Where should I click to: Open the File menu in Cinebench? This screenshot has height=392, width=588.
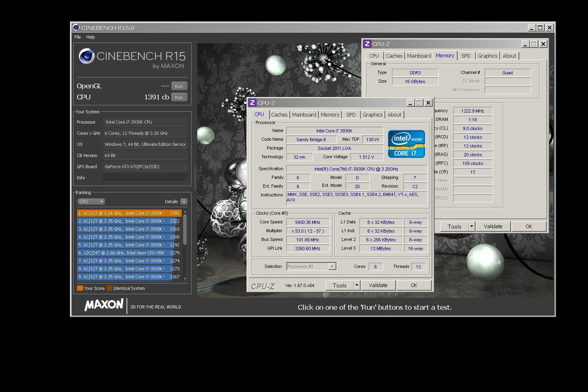(78, 37)
